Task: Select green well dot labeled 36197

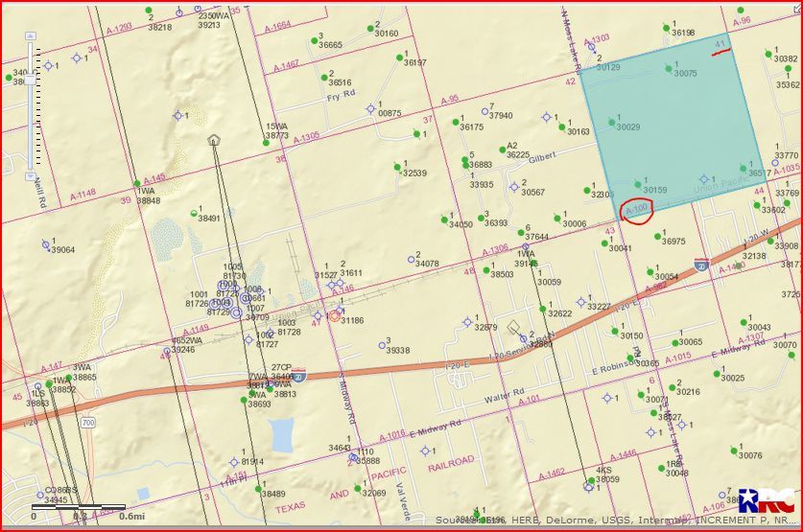Action: coord(400,58)
